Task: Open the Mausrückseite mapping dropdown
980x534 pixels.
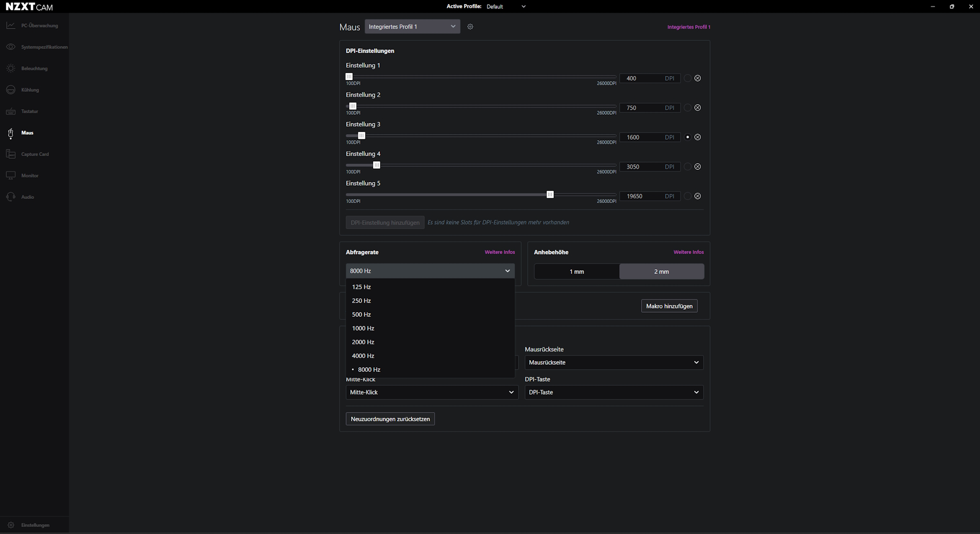Action: pyautogui.click(x=614, y=363)
